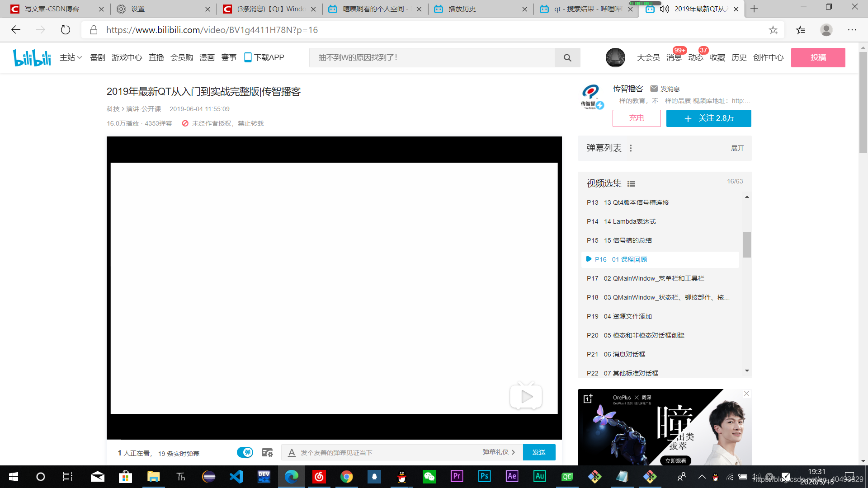Toggle the 弹 danmaku switch off
The width and height of the screenshot is (868, 488).
click(x=245, y=452)
